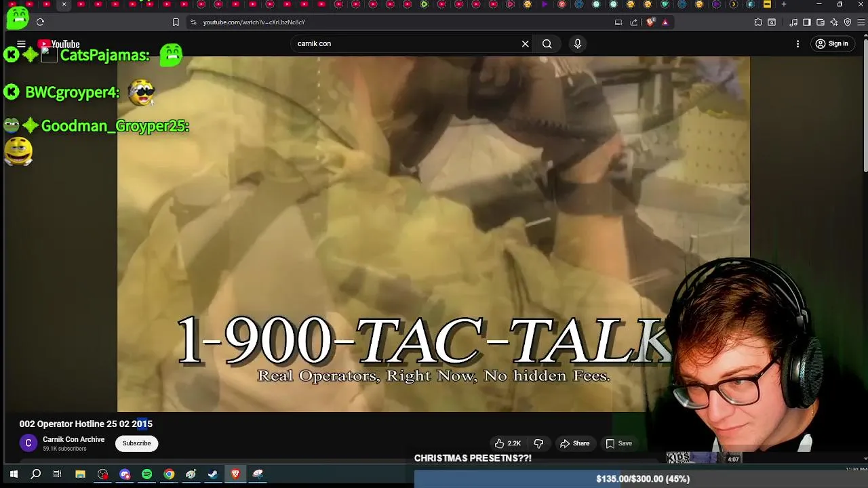Sign in to YouTube
Image resolution: width=868 pixels, height=488 pixels.
[832, 44]
